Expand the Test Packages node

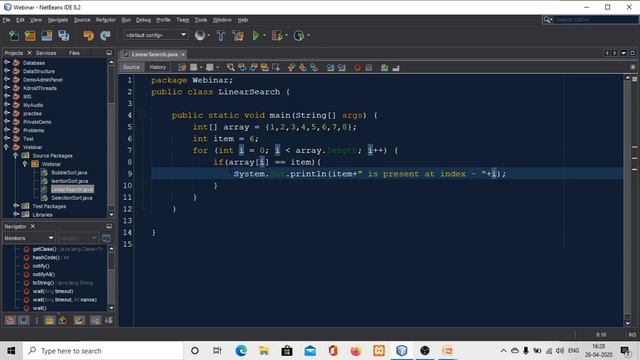point(16,206)
